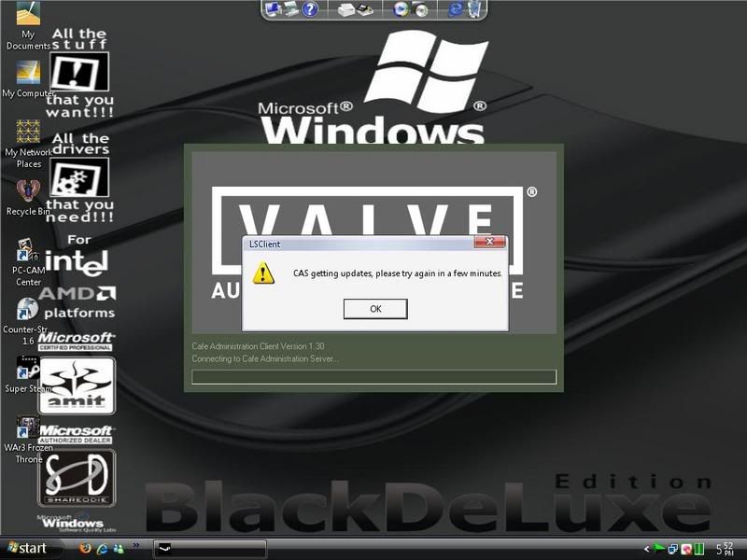This screenshot has width=747, height=560.
Task: Launch Internet Explorer from the top toolbar
Action: point(457,11)
